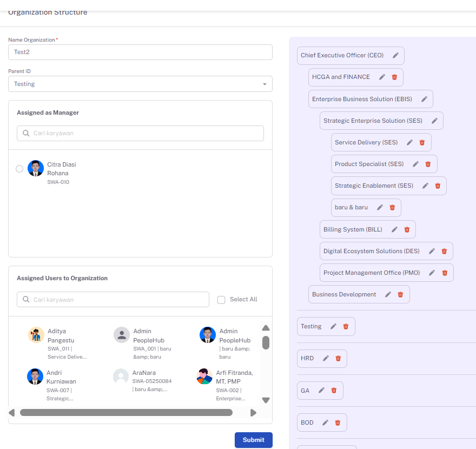The image size is (476, 449).
Task: Edit the Service Delivery (SES) entry
Action: 409,142
